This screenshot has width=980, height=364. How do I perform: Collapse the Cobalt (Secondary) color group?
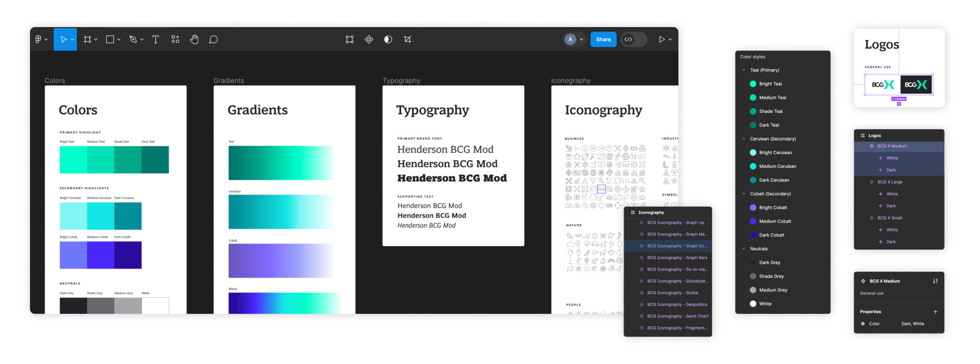coord(744,194)
